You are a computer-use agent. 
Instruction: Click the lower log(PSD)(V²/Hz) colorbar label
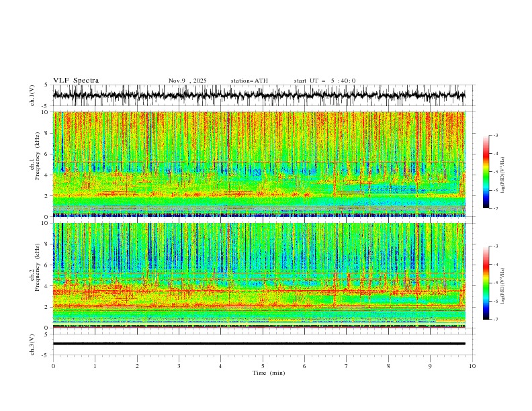coord(503,285)
